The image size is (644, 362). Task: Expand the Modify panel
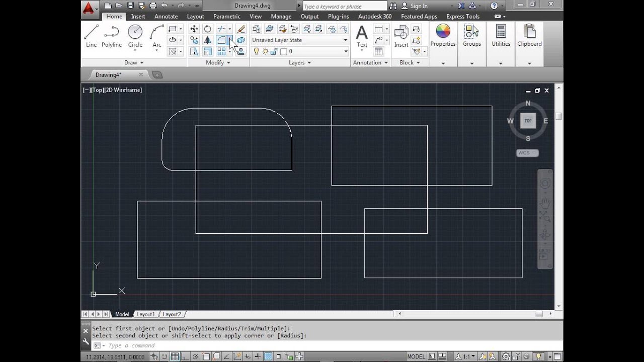[218, 62]
